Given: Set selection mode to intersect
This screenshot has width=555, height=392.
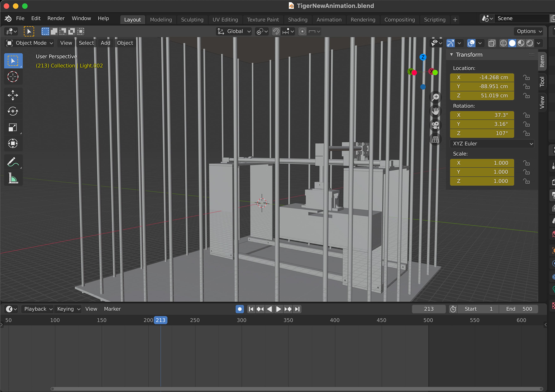Looking at the screenshot, I should 81,31.
